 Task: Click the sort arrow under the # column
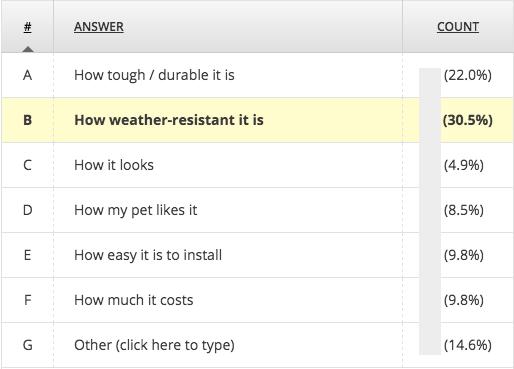coord(28,49)
